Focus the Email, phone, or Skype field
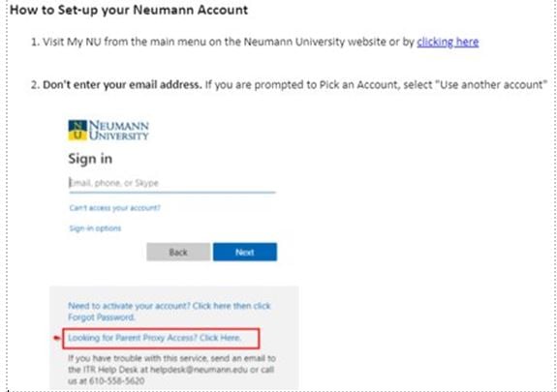 click(172, 183)
